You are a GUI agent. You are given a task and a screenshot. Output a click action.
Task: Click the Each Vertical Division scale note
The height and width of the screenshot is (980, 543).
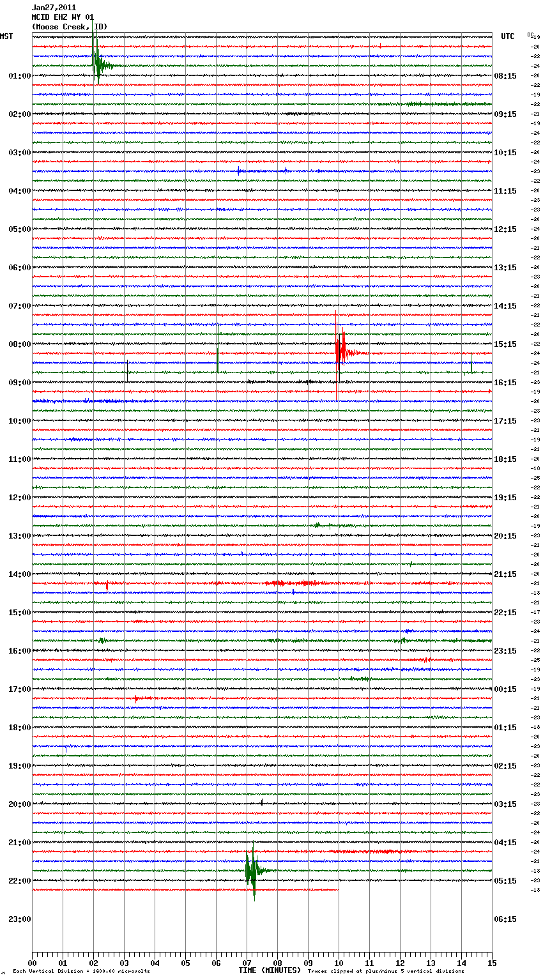81,971
